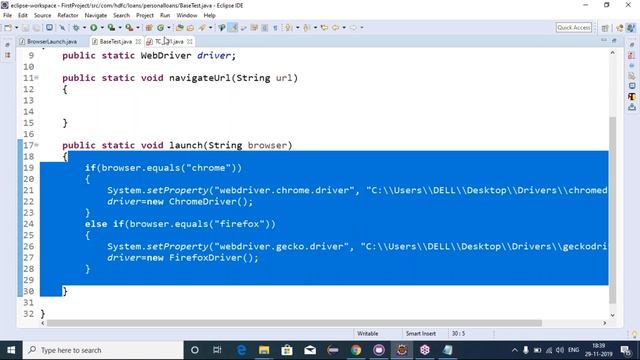The height and width of the screenshot is (360, 640).
Task: Open the Project menu
Action: pyautogui.click(x=144, y=15)
